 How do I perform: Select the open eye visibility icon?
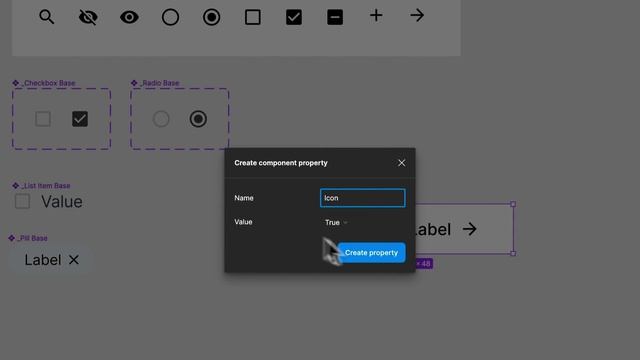[129, 17]
